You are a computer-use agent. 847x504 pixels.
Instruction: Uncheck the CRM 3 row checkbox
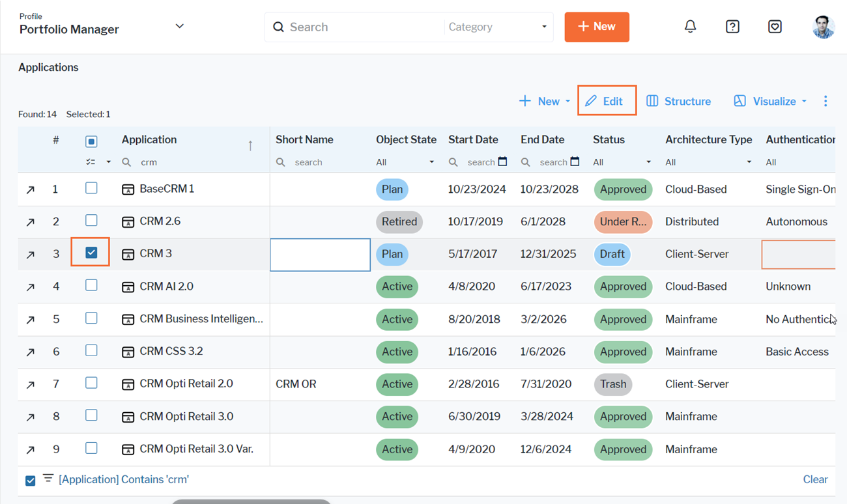(x=91, y=253)
